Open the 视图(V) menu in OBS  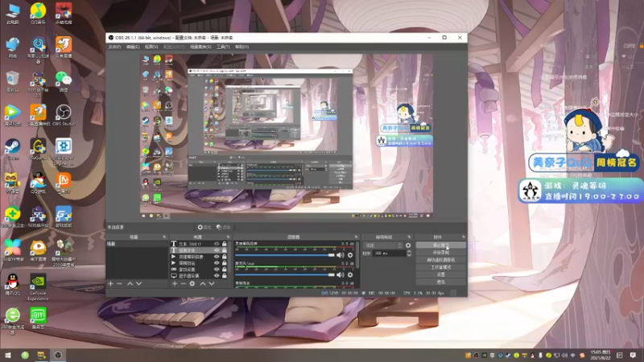click(x=151, y=47)
